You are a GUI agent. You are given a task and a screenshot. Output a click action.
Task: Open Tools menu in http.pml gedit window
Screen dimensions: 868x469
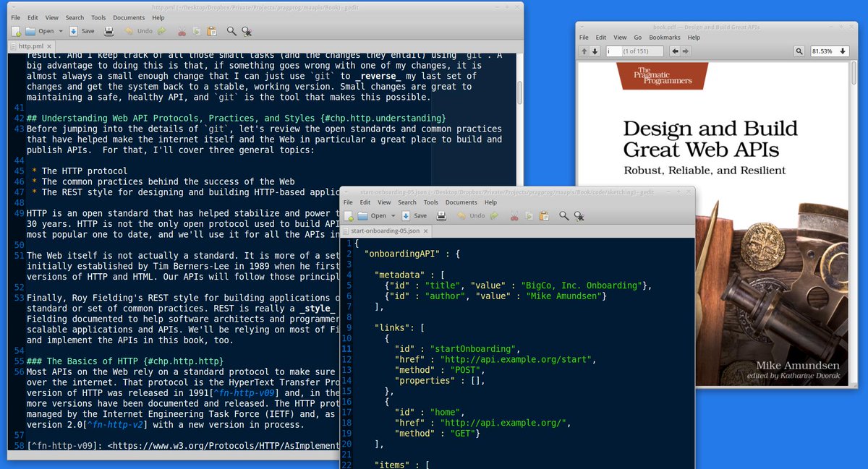98,17
